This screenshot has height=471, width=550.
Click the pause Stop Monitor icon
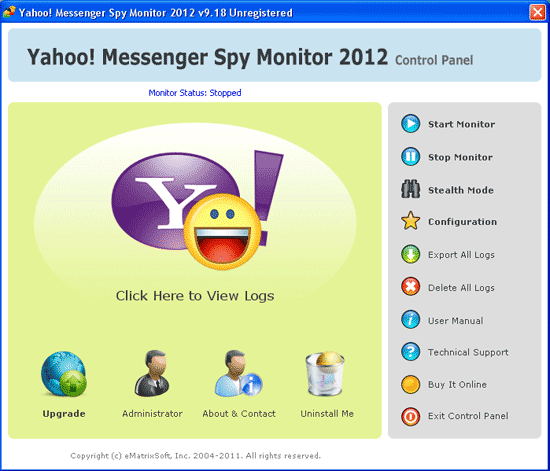click(410, 156)
